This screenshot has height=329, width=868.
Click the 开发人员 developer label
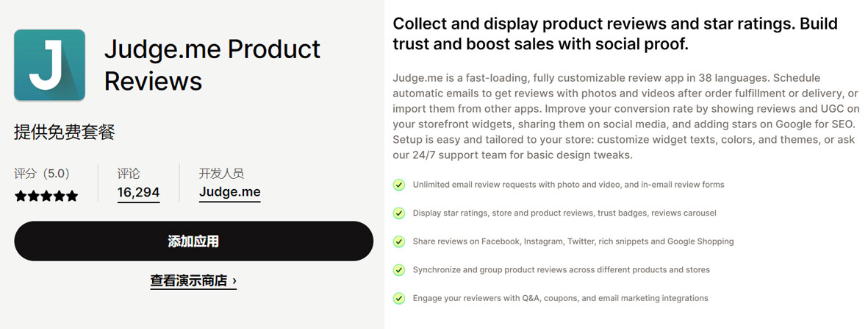tap(221, 174)
